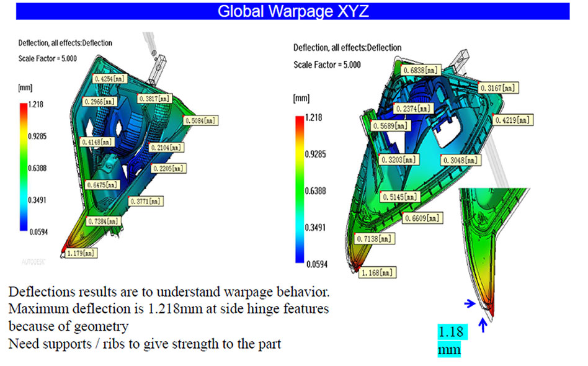Click the 0.2104 mm probe label
This screenshot has height=366, width=588.
coord(166,148)
